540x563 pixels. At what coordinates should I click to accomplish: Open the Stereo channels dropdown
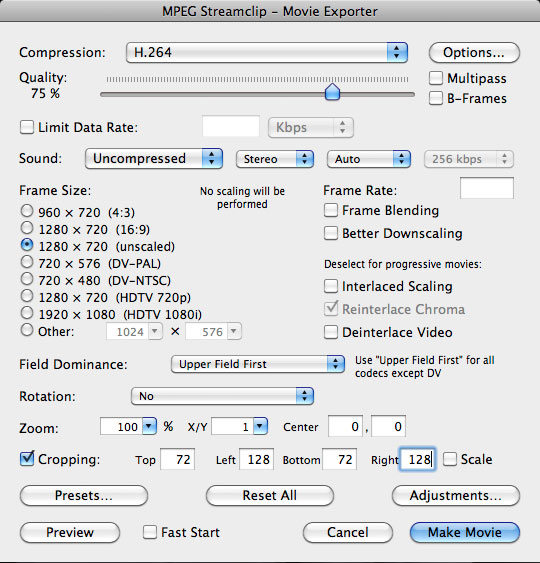pyautogui.click(x=275, y=159)
